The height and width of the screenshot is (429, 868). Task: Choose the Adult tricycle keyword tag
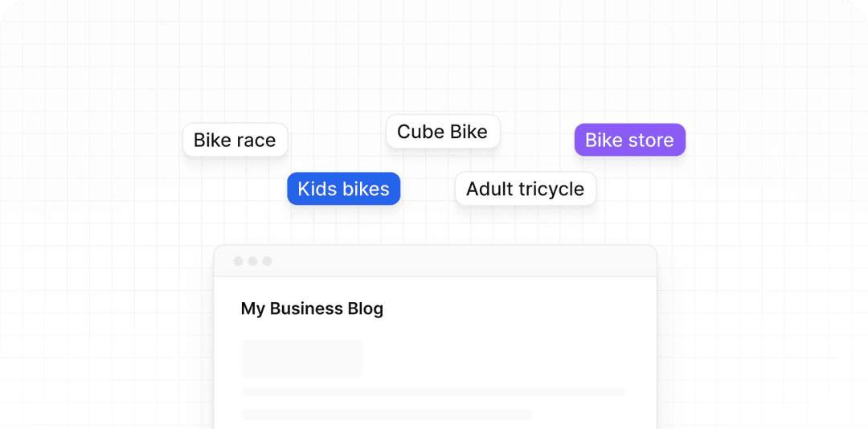pos(525,190)
